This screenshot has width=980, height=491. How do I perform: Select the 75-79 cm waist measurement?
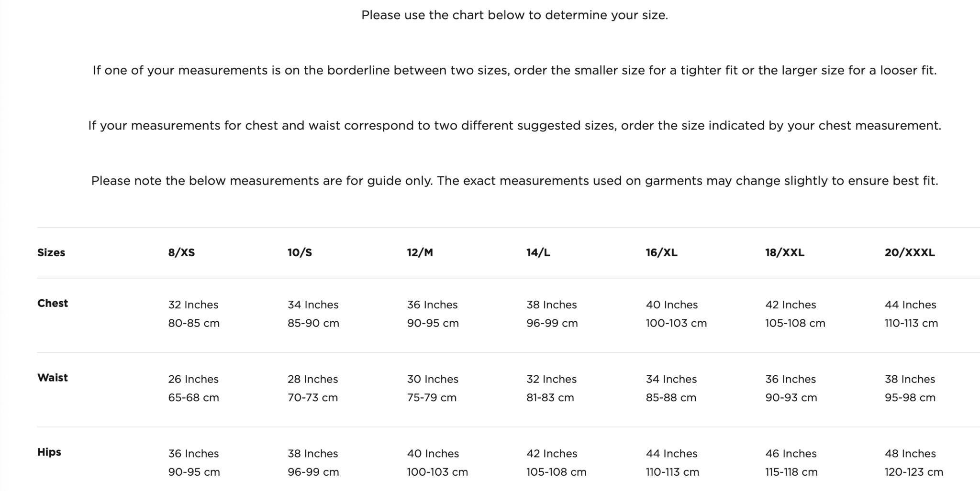432,397
